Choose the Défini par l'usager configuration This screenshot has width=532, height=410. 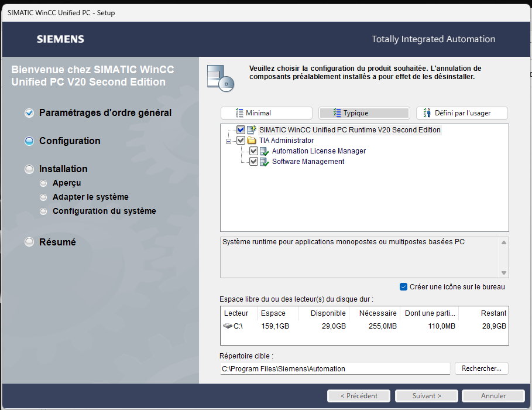pyautogui.click(x=462, y=113)
